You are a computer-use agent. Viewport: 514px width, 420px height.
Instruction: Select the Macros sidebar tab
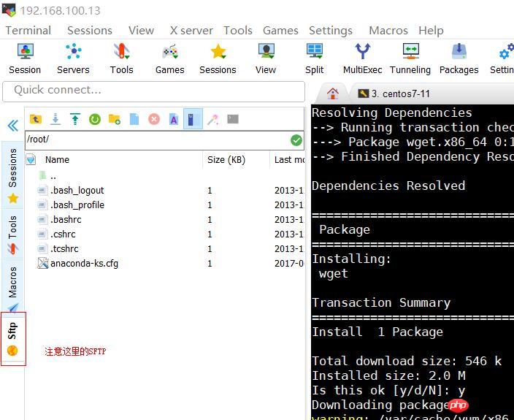pyautogui.click(x=12, y=286)
